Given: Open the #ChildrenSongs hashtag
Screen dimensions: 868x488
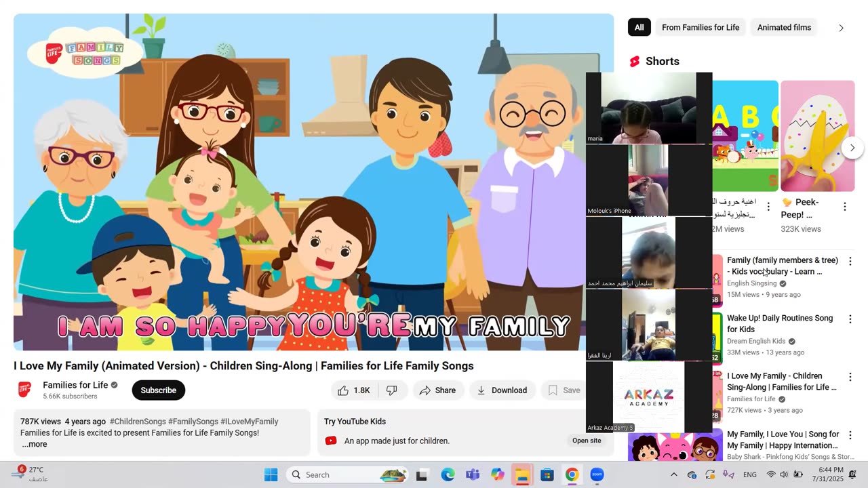Looking at the screenshot, I should [x=138, y=422].
